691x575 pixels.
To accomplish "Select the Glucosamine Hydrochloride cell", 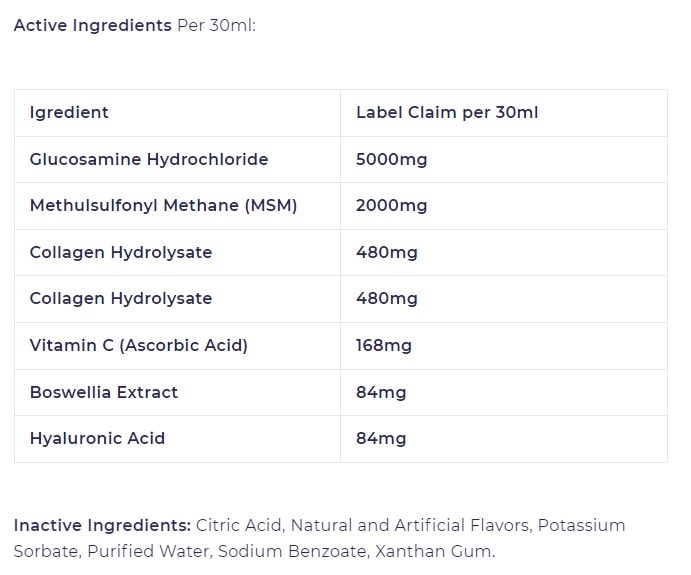I will point(149,160).
